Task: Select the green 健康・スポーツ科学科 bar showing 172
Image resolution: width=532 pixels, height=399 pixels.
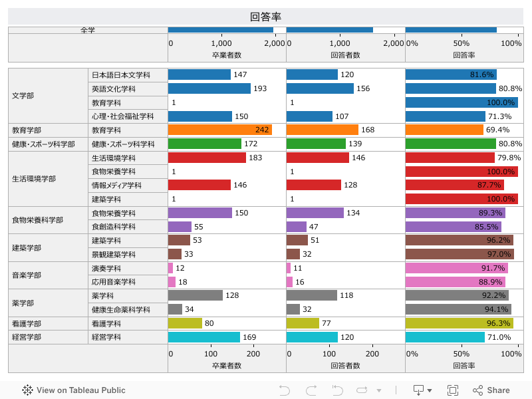Action: click(x=205, y=144)
